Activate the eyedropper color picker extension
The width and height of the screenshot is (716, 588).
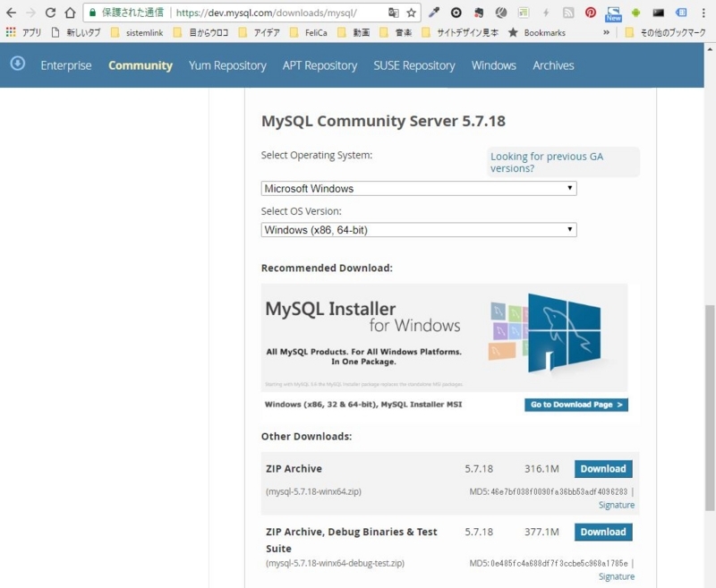[x=434, y=13]
